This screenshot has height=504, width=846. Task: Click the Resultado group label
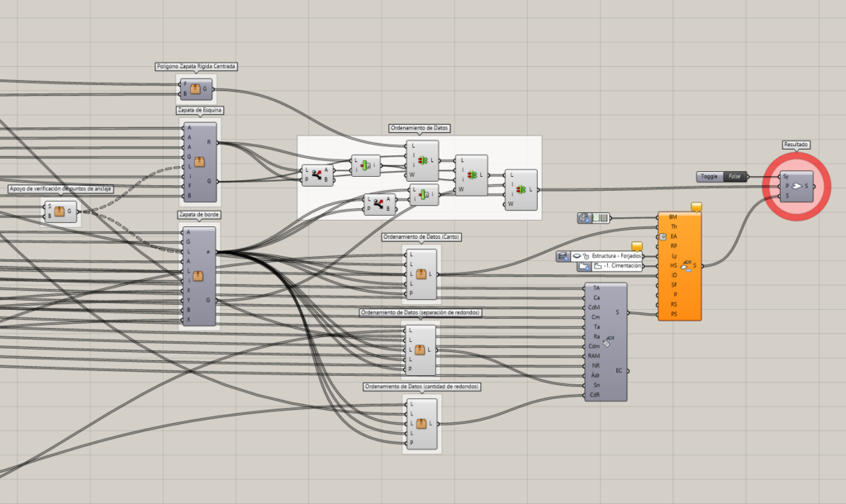[x=795, y=144]
